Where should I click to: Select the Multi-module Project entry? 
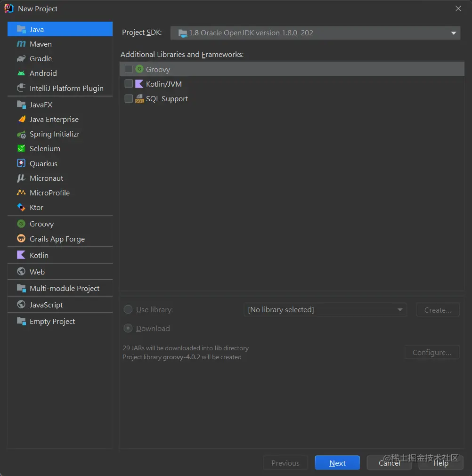pos(60,289)
